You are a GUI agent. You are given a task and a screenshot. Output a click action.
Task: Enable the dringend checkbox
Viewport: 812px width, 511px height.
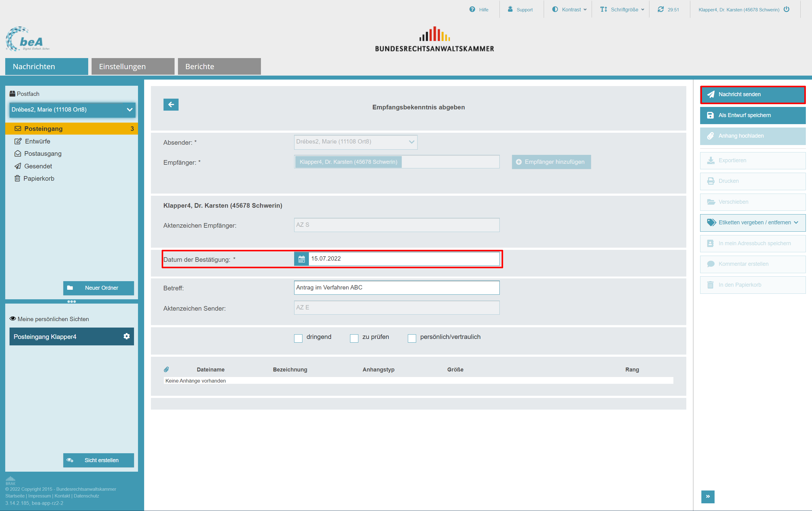(298, 338)
